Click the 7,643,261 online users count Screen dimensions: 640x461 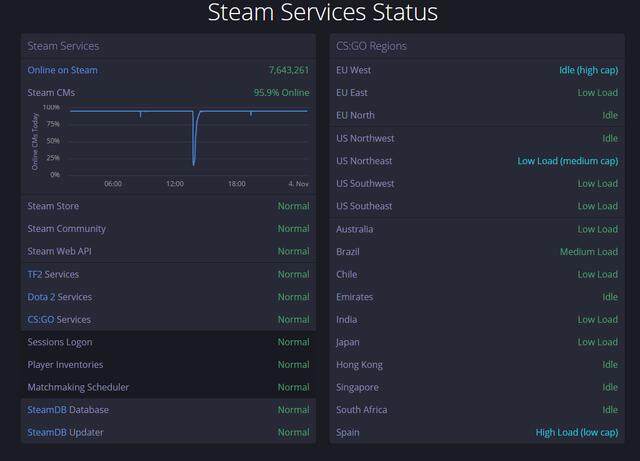(x=288, y=70)
